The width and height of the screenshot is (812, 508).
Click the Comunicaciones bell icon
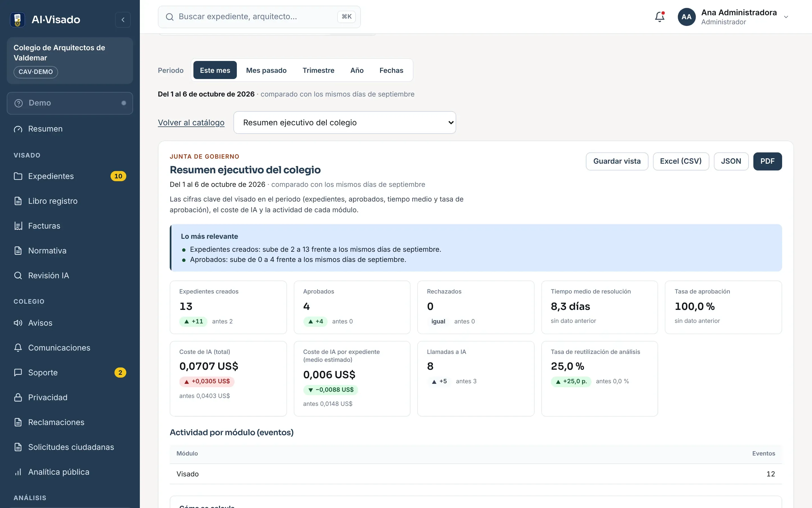click(x=18, y=348)
